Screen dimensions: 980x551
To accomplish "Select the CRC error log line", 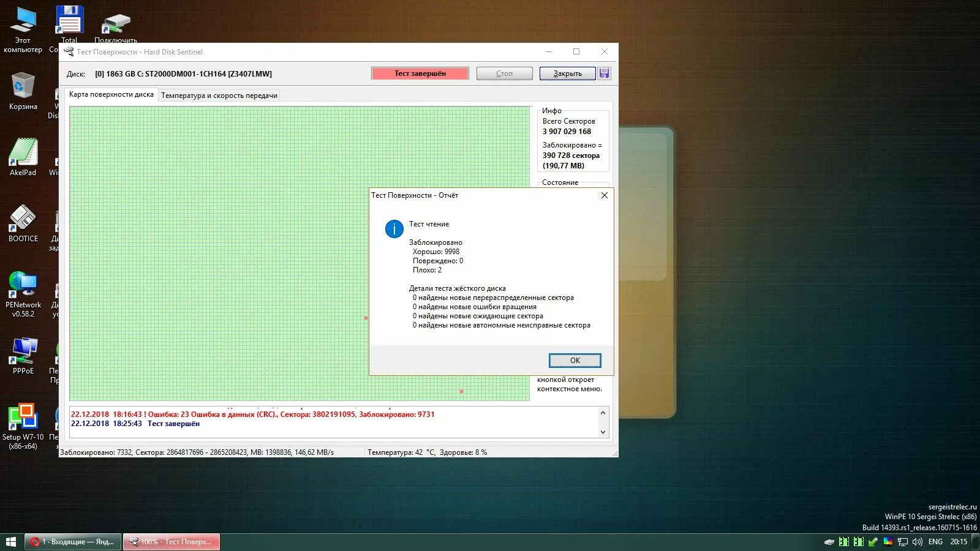I will 252,414.
